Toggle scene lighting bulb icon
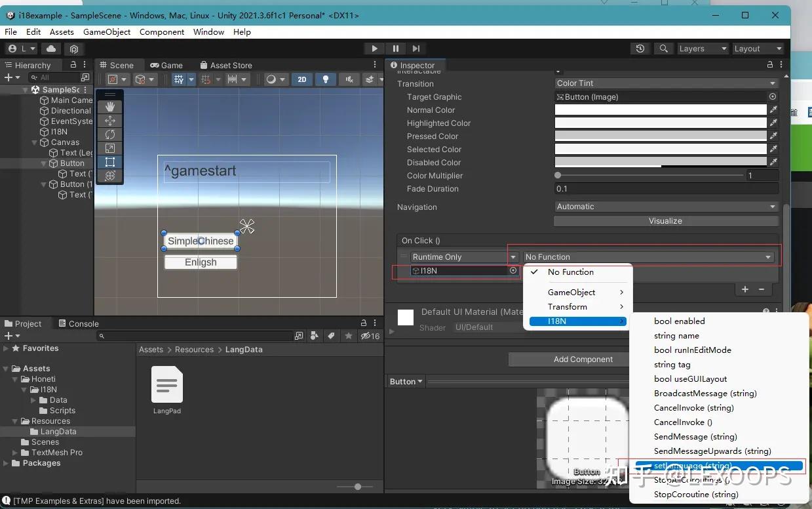The width and height of the screenshot is (812, 509). point(325,79)
